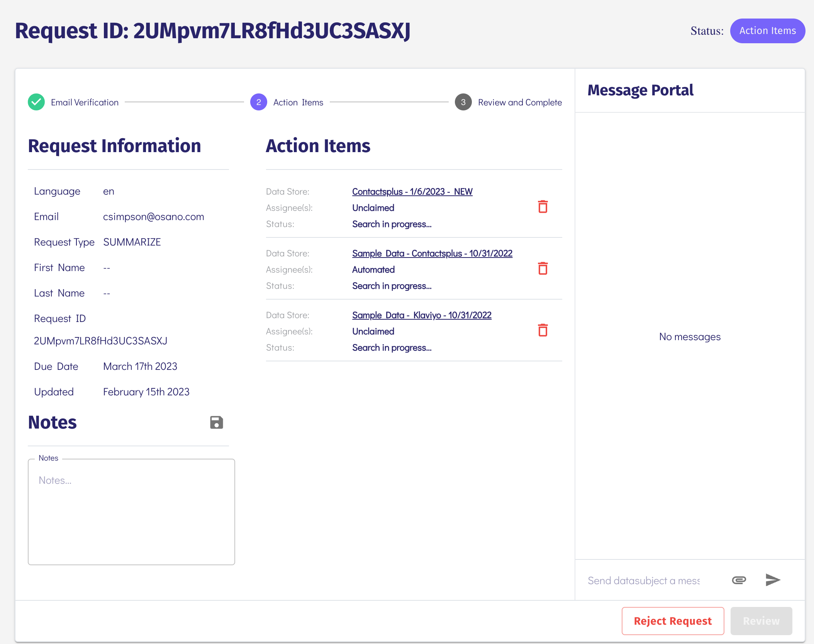Delete the Contactsplus 1/6/2023 NEW action item

[543, 207]
